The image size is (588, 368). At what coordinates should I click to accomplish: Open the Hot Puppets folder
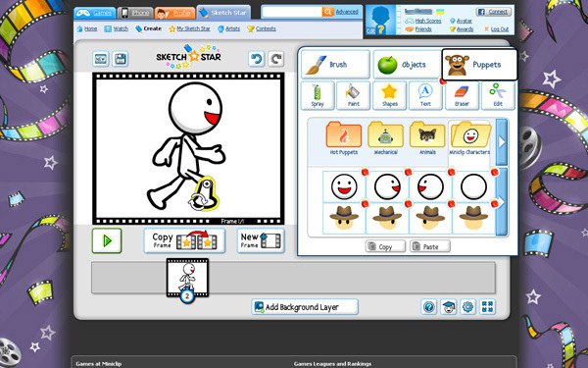(344, 138)
